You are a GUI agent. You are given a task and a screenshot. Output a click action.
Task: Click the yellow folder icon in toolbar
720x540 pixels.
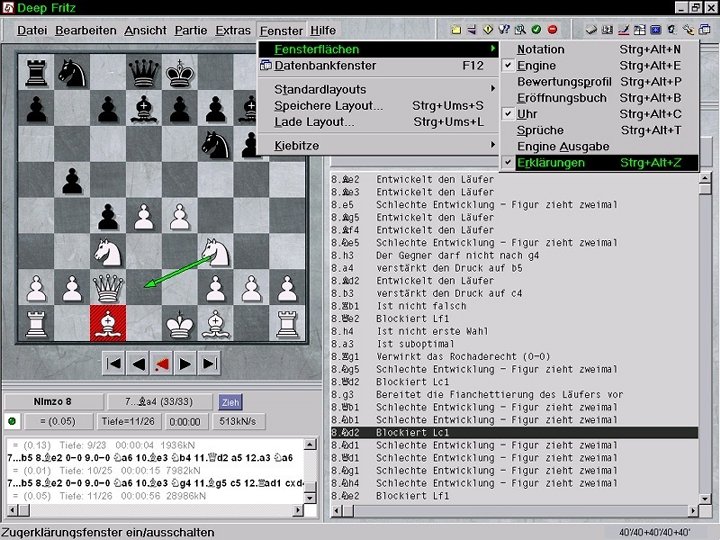tap(456, 30)
